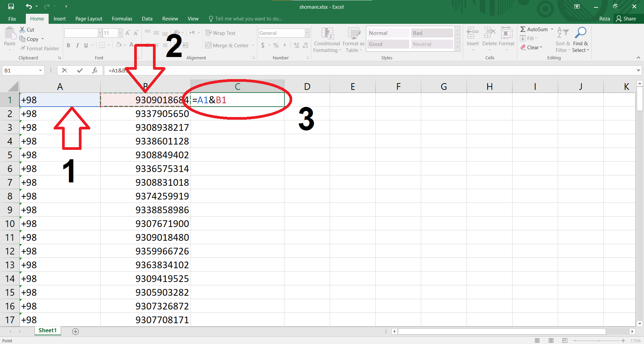This screenshot has height=344, width=644.
Task: Apply the Good cell style
Action: tap(388, 44)
